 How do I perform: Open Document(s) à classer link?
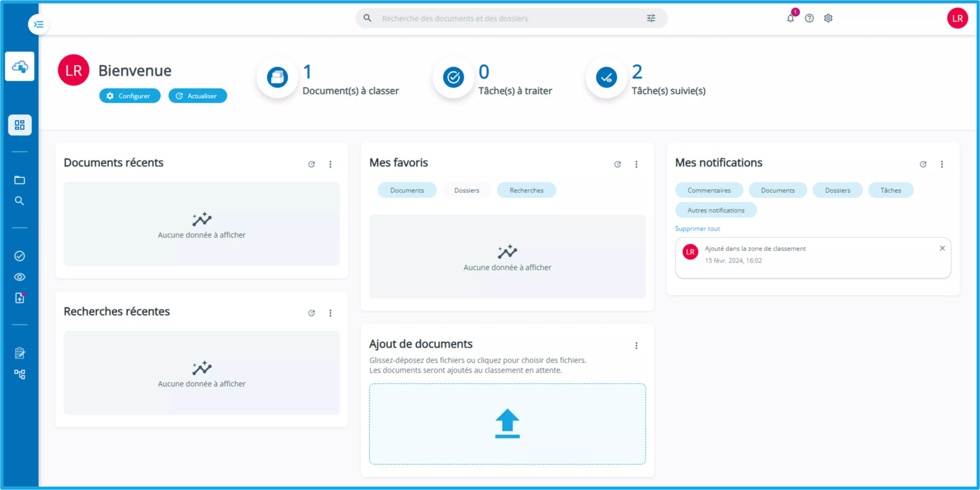(x=350, y=91)
